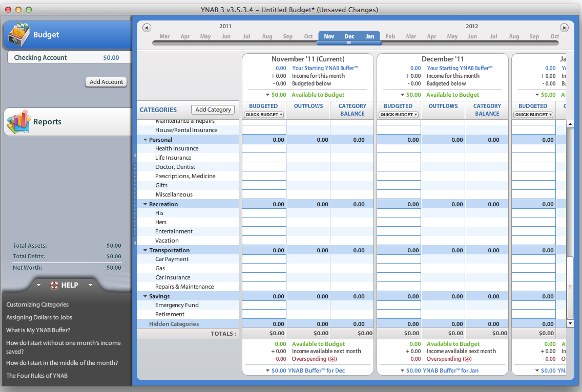Collapse the Personal category group
This screenshot has height=392, width=582.
[x=145, y=140]
